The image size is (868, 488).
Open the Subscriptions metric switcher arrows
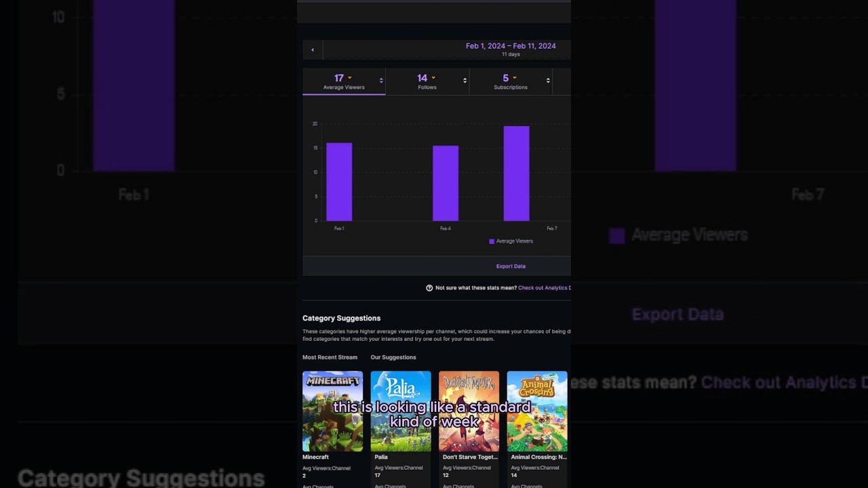click(x=548, y=81)
